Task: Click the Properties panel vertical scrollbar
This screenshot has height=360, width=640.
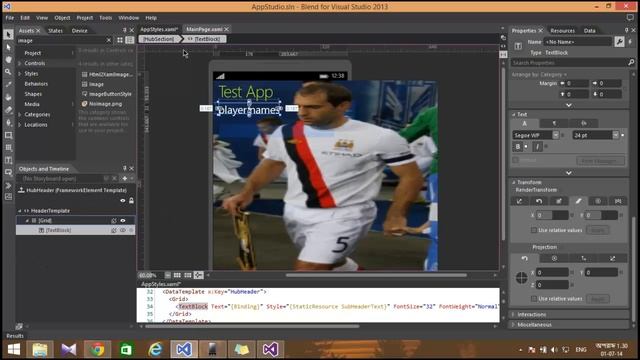Action: point(633,269)
